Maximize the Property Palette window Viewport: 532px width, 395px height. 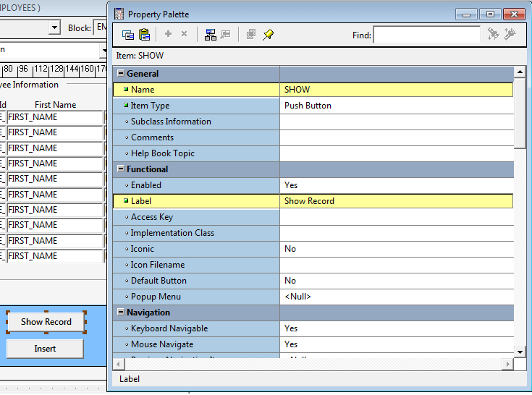click(x=490, y=14)
